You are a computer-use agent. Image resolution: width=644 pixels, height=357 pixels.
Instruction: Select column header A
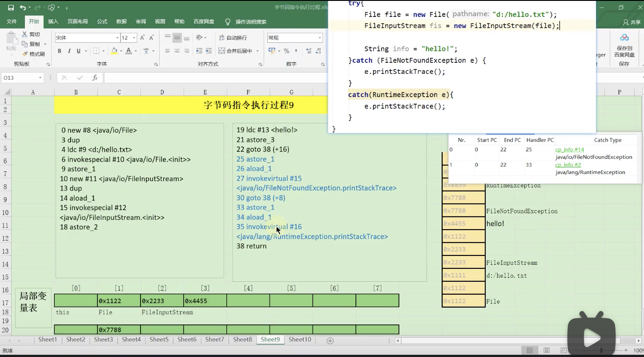coord(33,92)
